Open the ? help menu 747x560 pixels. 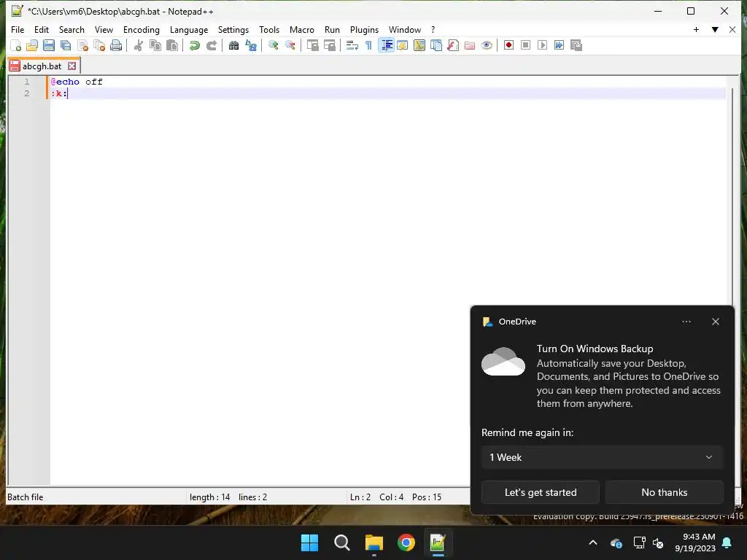(433, 29)
